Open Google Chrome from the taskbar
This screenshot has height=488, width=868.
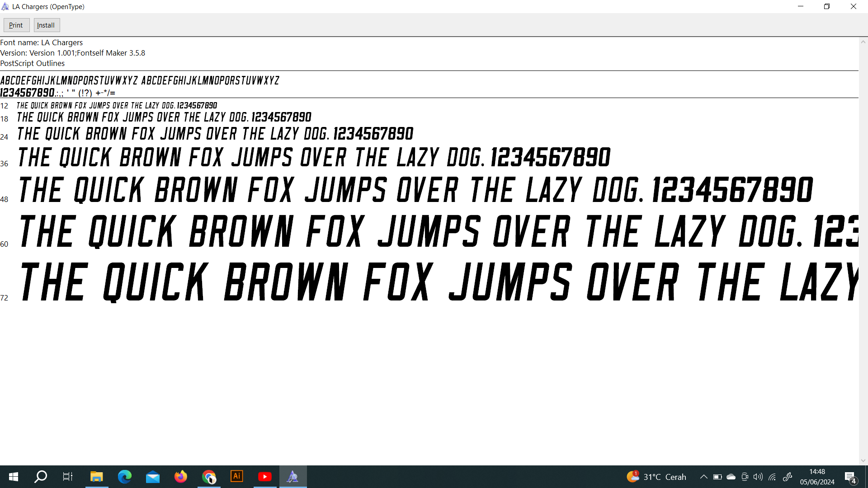(209, 477)
